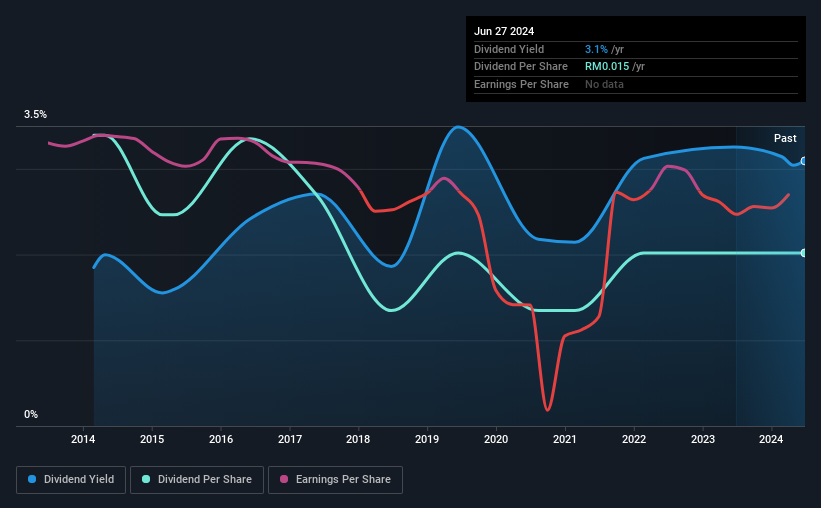Click the Jun 27 2024 tooltip date

pos(504,31)
